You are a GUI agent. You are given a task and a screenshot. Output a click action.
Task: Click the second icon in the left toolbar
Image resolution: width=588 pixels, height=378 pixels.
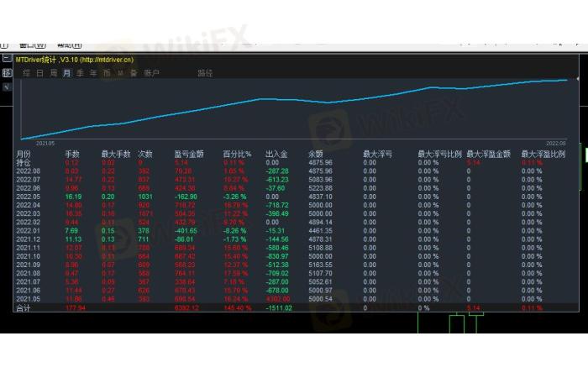(6, 73)
